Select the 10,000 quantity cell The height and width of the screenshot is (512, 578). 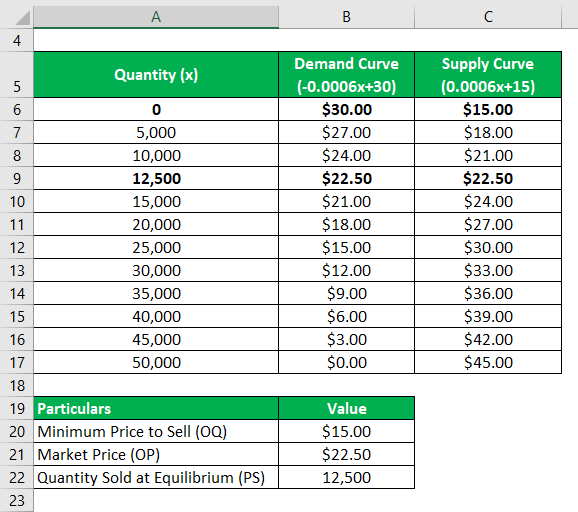(156, 155)
